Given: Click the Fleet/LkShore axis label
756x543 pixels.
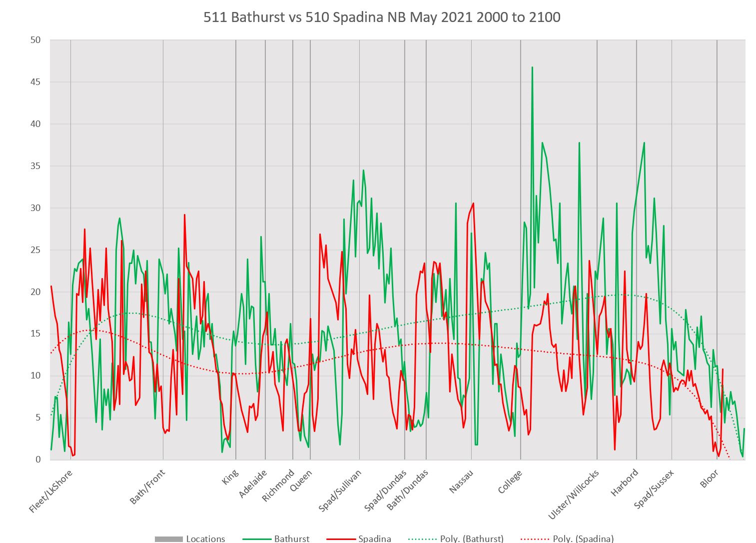Looking at the screenshot, I should pos(51,491).
